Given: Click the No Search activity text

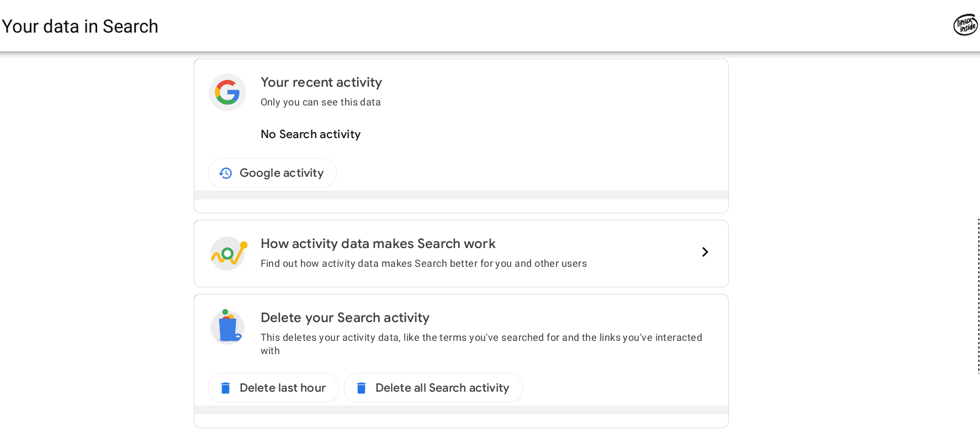Looking at the screenshot, I should pos(310,134).
